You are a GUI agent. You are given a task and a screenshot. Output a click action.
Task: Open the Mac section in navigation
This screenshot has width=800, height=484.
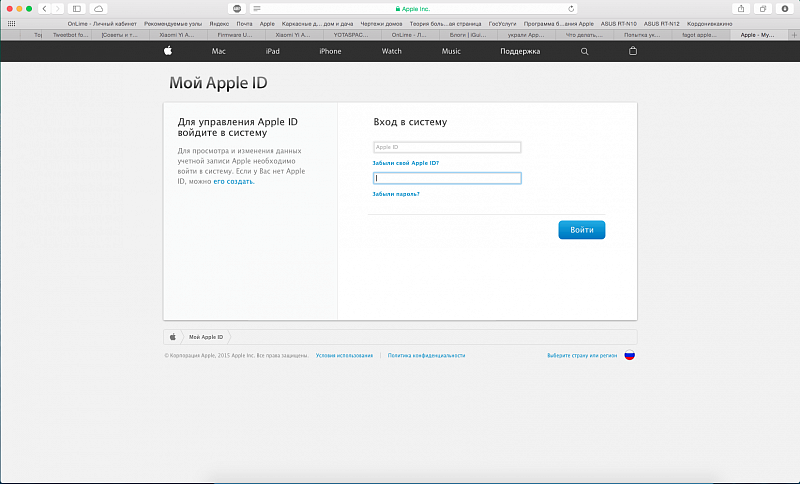218,51
